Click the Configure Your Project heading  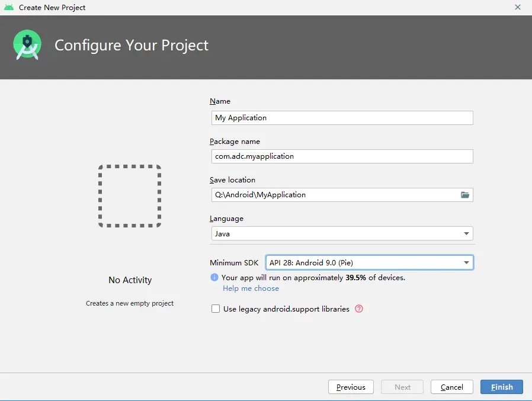pos(132,45)
